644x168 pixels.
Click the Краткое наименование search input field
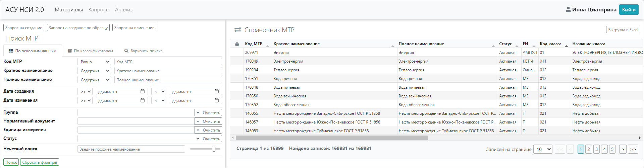[168, 71]
